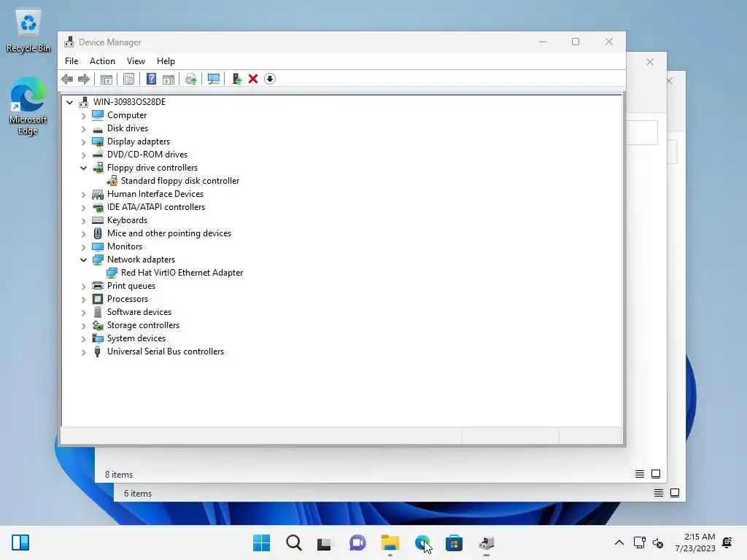747x560 pixels.
Task: Expand the Computer category
Action: pos(83,116)
